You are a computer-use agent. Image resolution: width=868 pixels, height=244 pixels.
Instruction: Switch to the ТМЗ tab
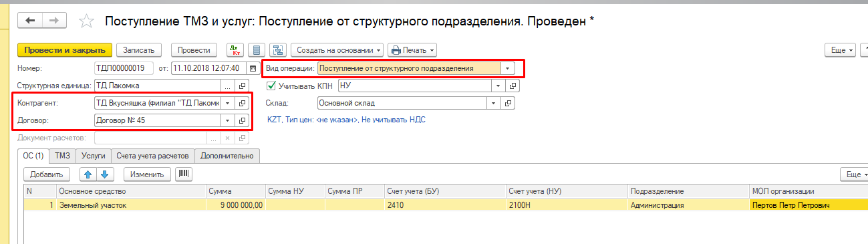(63, 156)
